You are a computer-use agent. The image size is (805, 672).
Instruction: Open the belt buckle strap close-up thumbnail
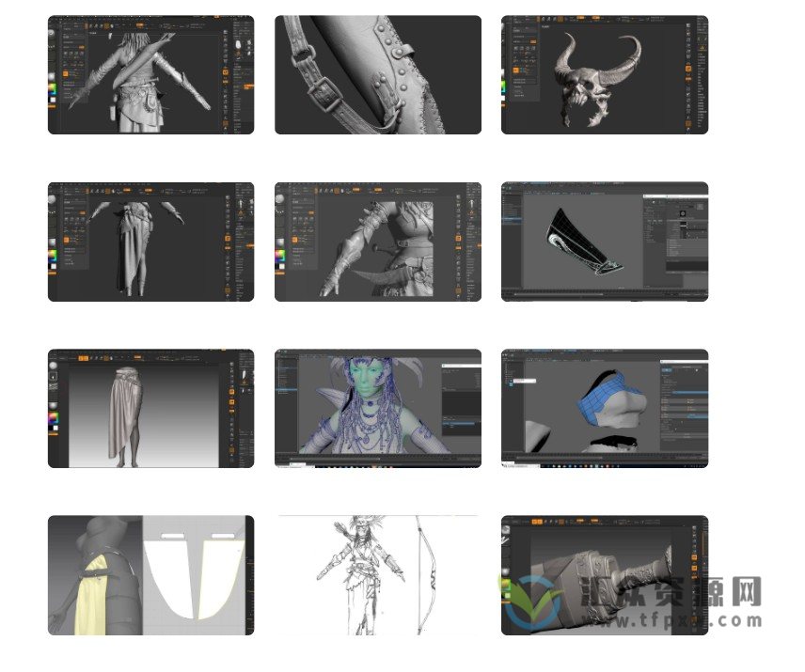pyautogui.click(x=377, y=74)
